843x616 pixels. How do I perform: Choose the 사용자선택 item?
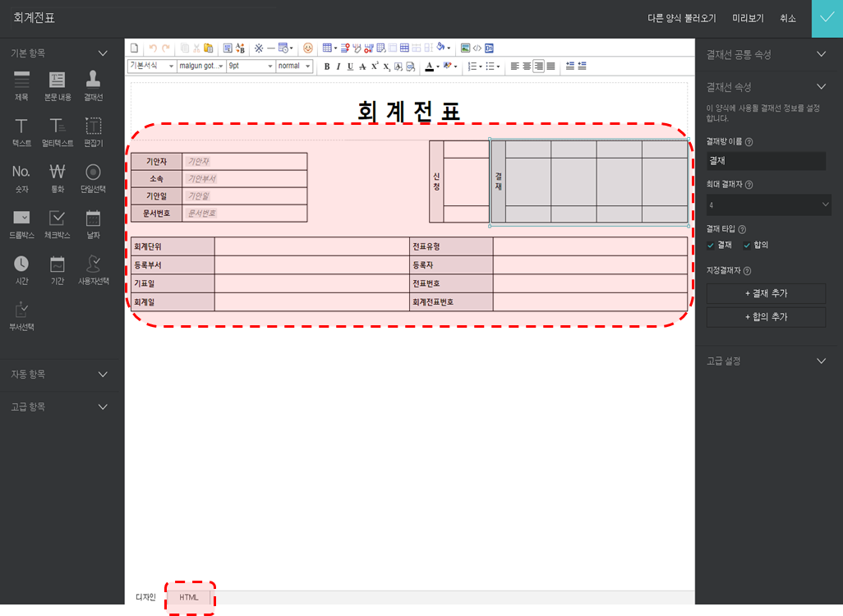[x=93, y=269]
